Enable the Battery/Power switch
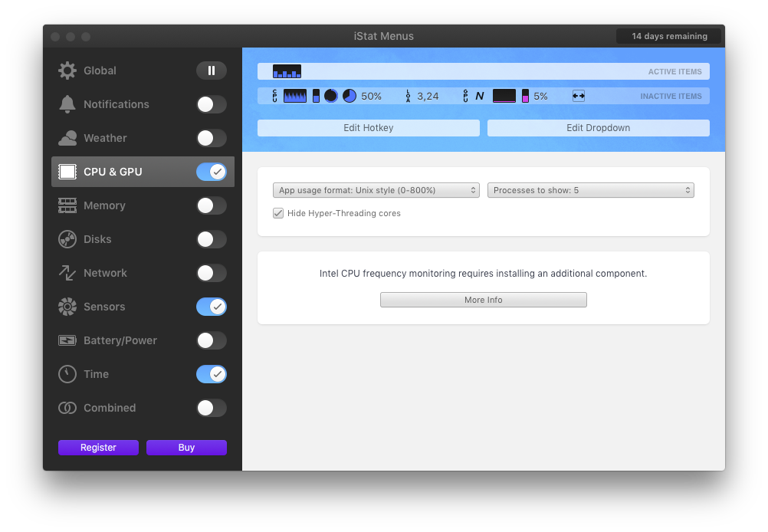Screen dimensions: 768x532 212,340
